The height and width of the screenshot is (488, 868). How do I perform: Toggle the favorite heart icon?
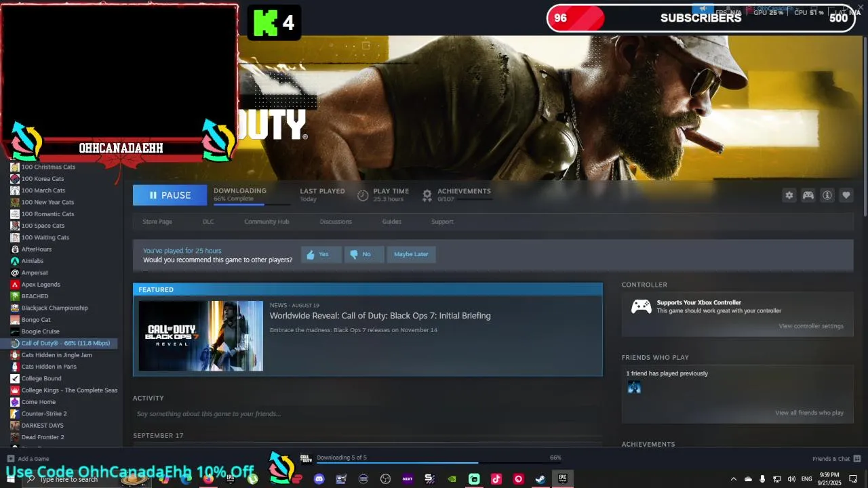(x=846, y=195)
